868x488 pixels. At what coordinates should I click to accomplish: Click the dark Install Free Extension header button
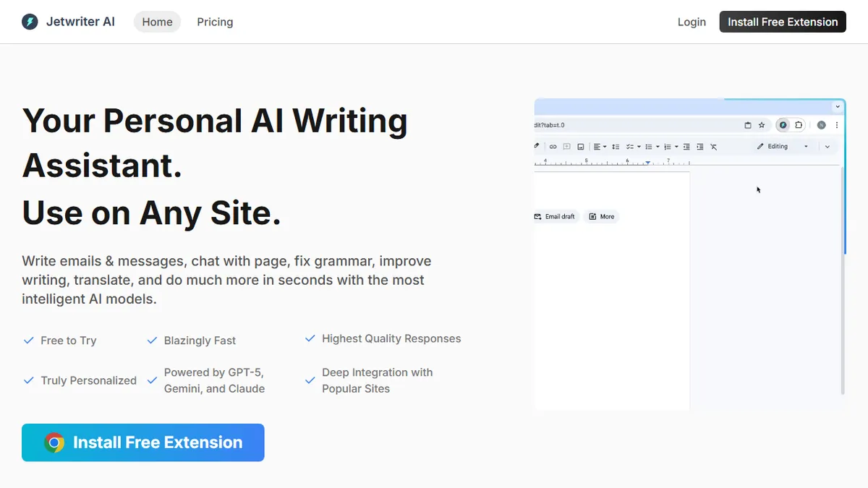783,22
